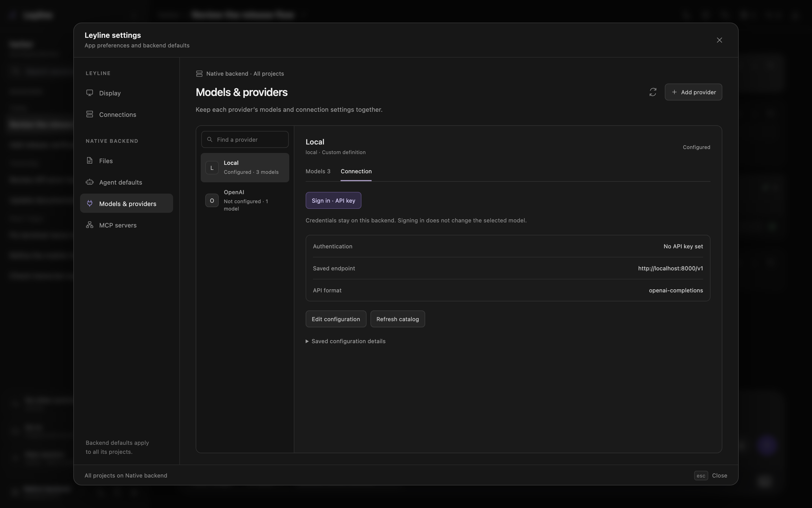Switch to the Connection tab
The image size is (812, 508).
[x=356, y=171]
